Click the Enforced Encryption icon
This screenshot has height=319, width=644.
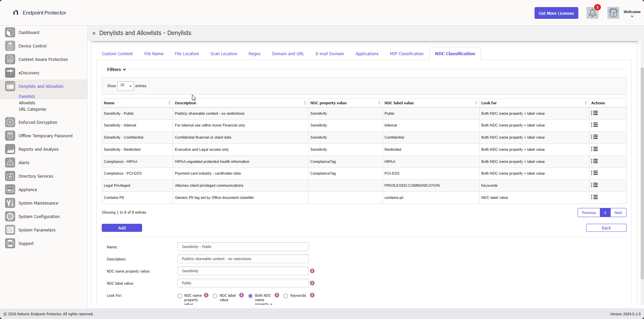10,122
